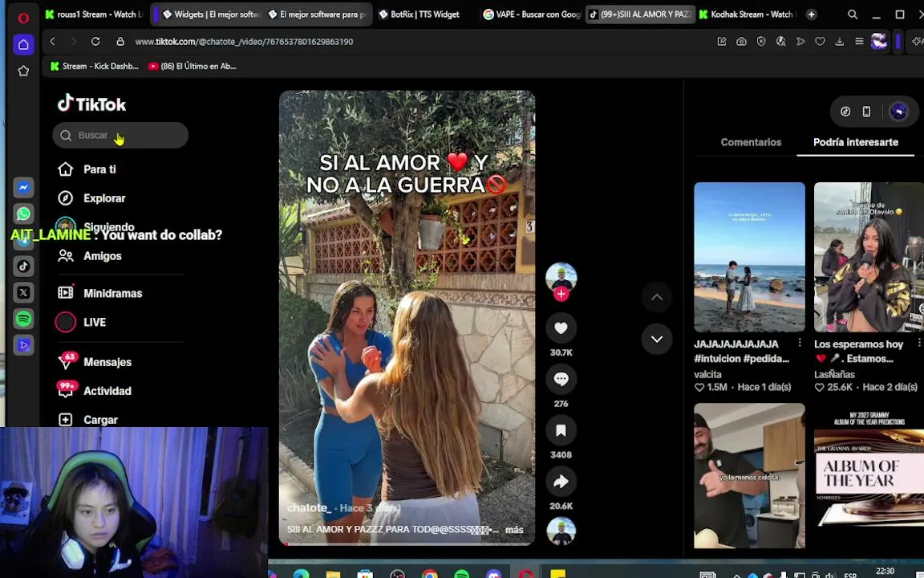Like the video with the heart button
924x578 pixels.
pyautogui.click(x=561, y=328)
